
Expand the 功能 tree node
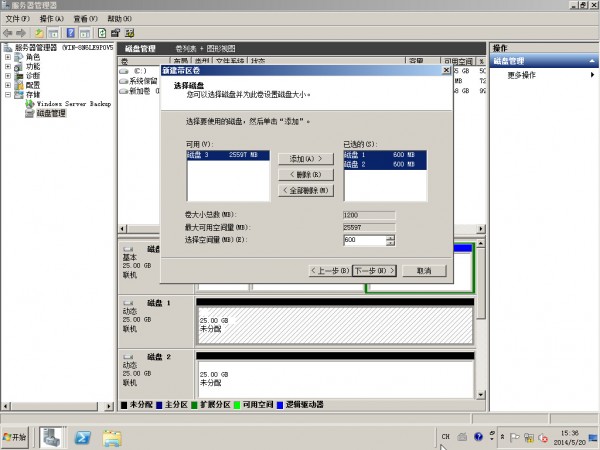[8, 66]
